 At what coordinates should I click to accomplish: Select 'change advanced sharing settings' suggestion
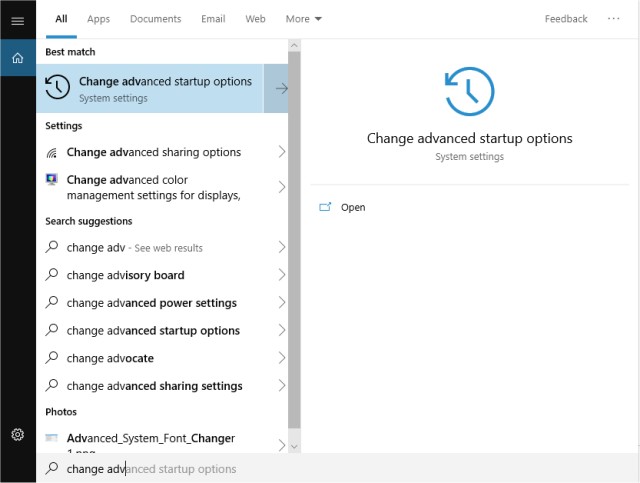pos(162,385)
